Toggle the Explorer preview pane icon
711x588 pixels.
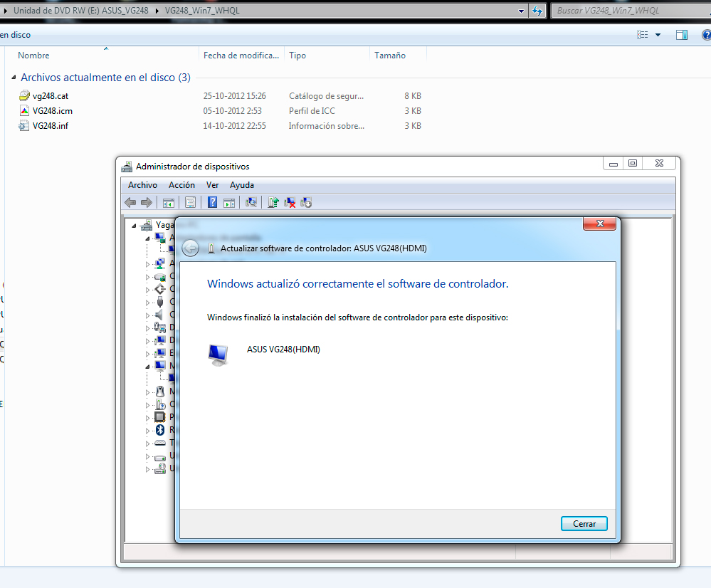682,35
